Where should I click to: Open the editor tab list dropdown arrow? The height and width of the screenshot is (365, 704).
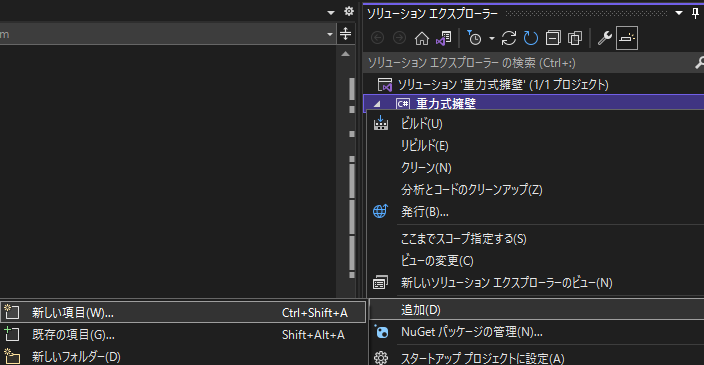click(331, 13)
